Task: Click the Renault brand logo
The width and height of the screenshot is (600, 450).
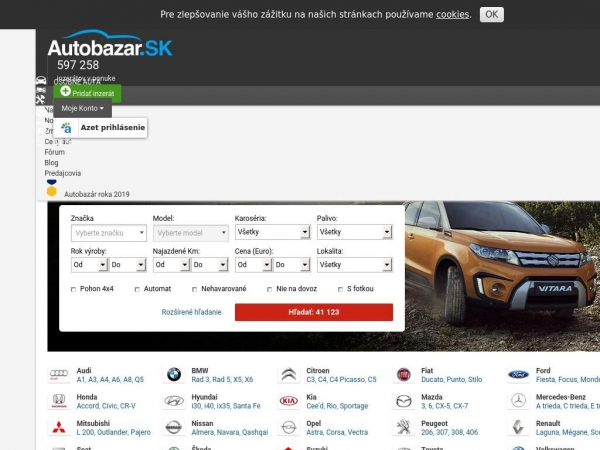Action: tap(518, 427)
